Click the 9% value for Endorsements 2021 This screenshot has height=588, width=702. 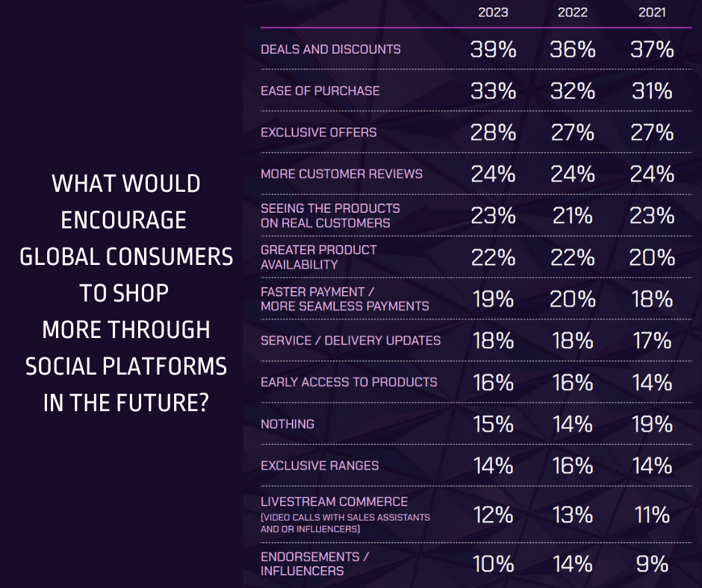pyautogui.click(x=652, y=564)
